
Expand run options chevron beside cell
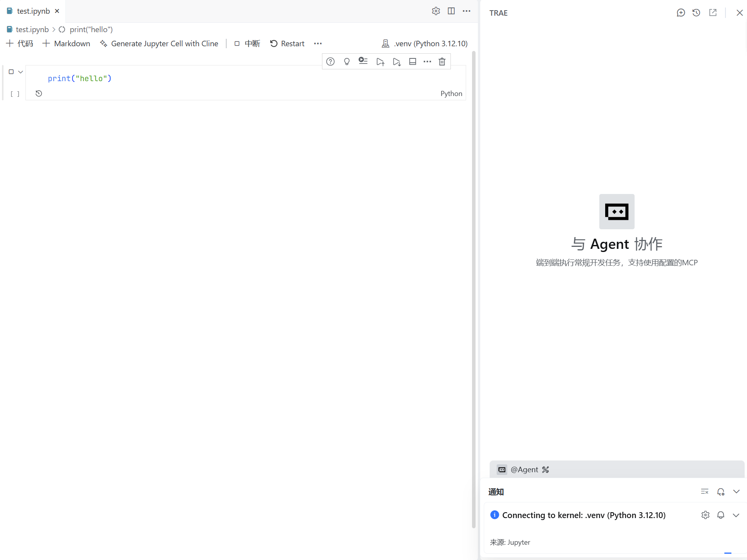(21, 72)
